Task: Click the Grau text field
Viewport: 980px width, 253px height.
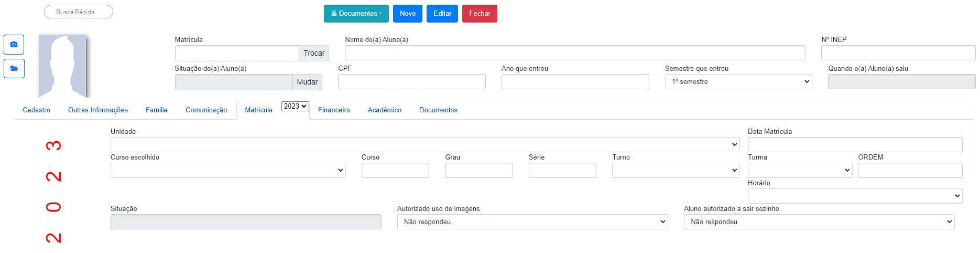Action: 479,170
